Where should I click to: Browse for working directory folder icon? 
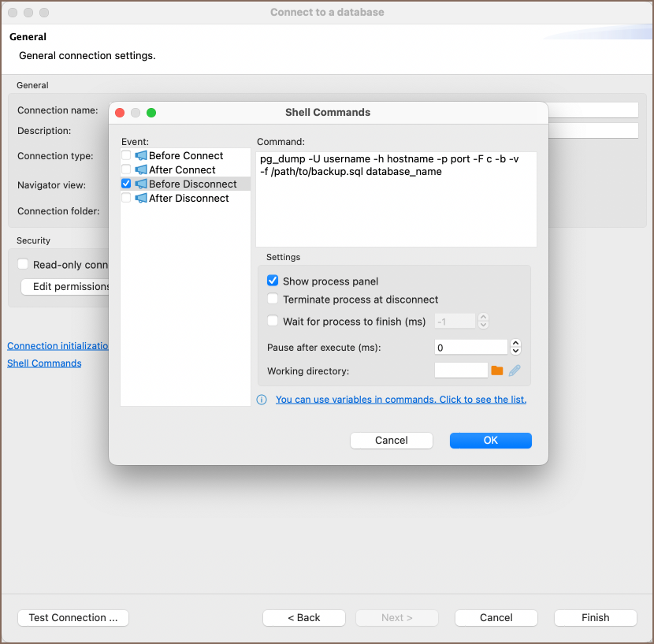(497, 370)
